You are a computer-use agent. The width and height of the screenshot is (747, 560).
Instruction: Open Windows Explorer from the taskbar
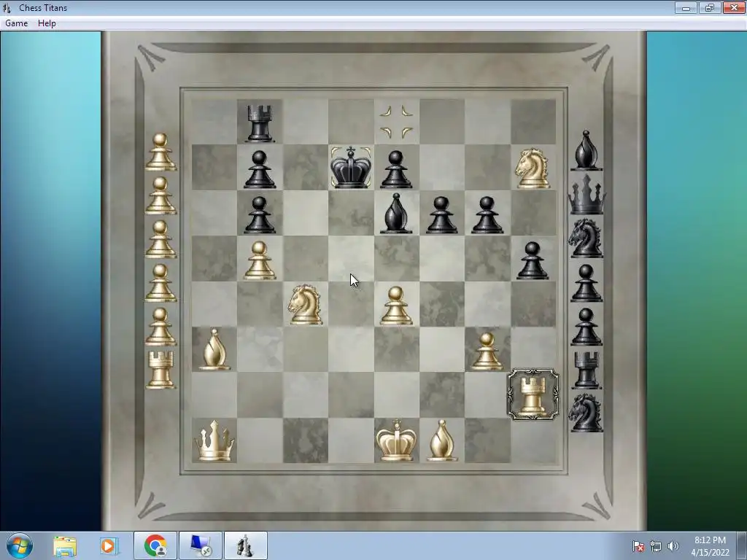(x=65, y=546)
